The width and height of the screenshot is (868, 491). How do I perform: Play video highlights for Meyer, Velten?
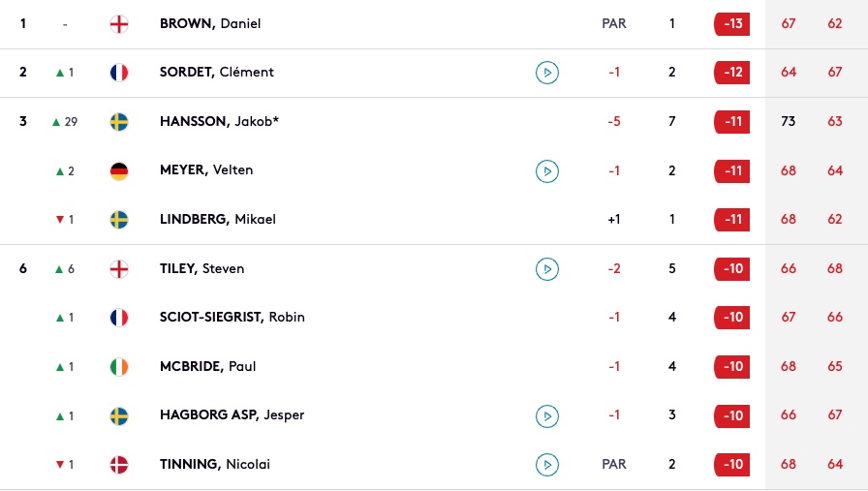tap(547, 171)
